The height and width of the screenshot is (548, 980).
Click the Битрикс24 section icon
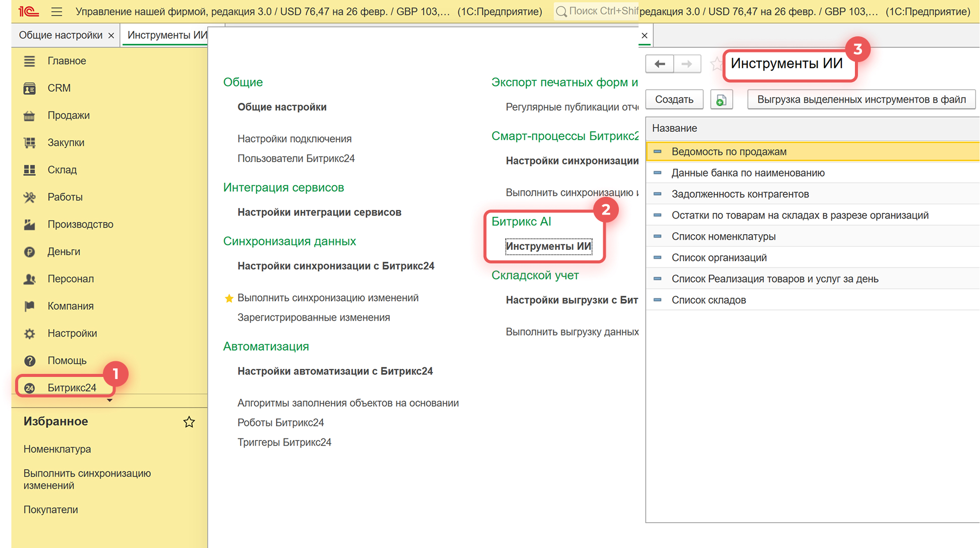[x=30, y=388]
